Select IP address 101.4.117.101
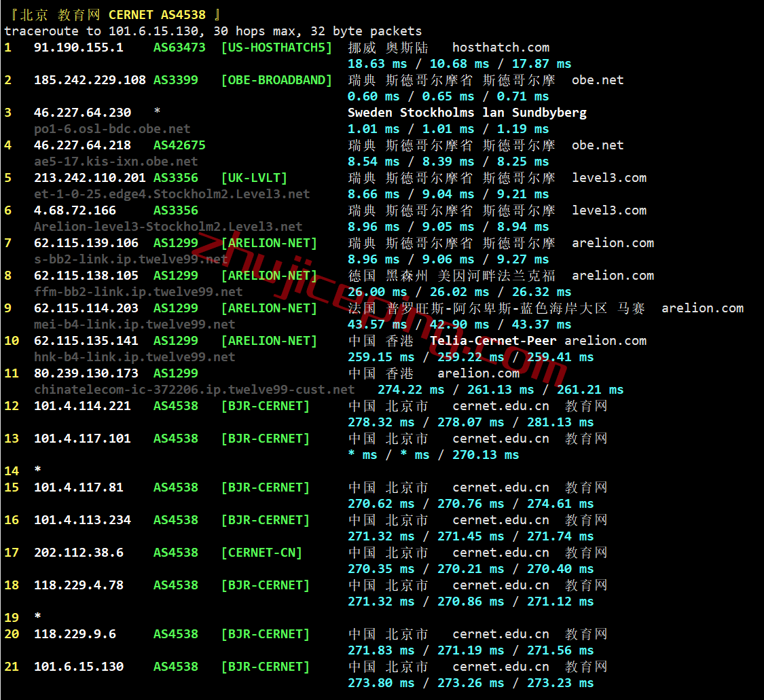The width and height of the screenshot is (764, 700). 82,439
